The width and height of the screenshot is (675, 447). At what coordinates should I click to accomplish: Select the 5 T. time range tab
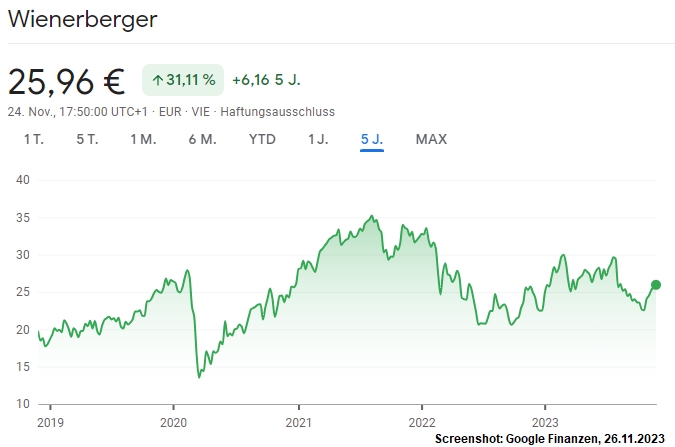[87, 140]
